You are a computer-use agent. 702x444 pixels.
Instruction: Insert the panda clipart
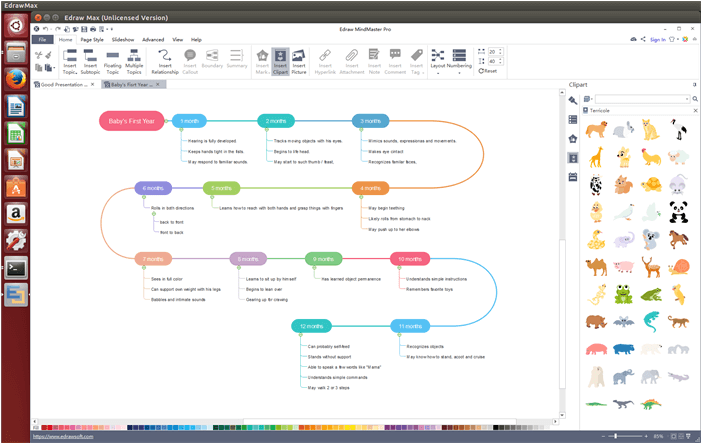[678, 211]
